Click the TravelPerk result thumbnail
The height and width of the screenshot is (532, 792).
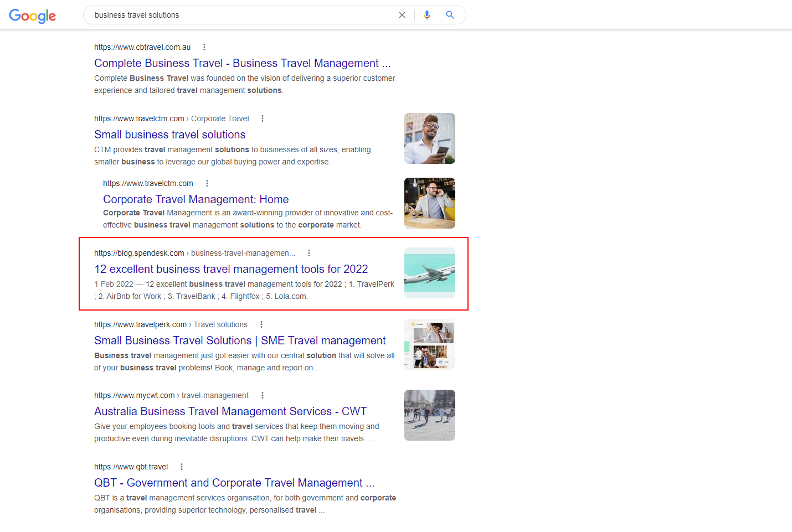click(430, 344)
